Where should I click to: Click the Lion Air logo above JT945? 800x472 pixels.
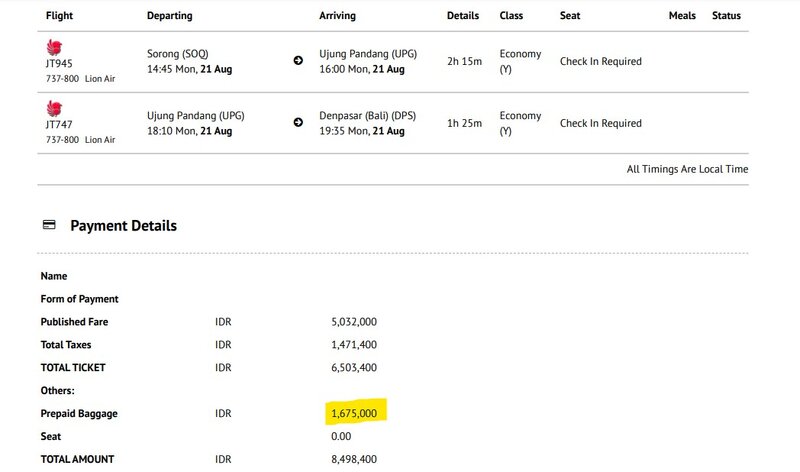[x=54, y=47]
